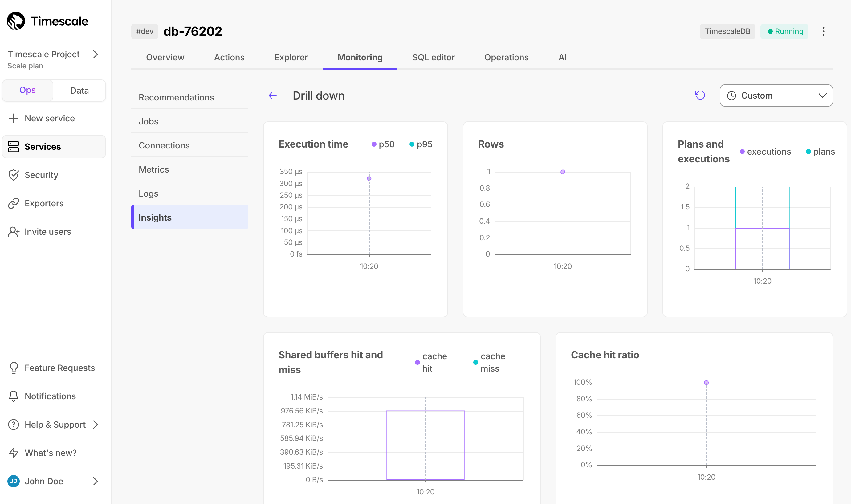Image resolution: width=851 pixels, height=504 pixels.
Task: Go back using the Drill down arrow
Action: pyautogui.click(x=273, y=96)
